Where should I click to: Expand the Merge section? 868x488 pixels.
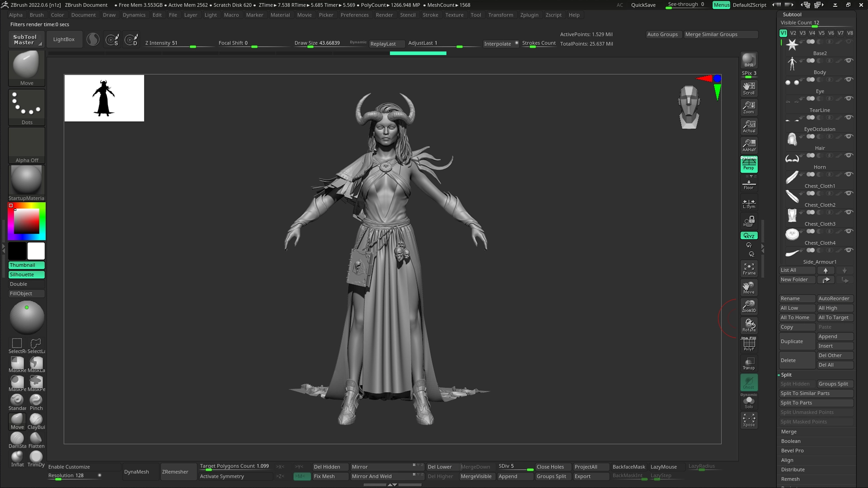click(x=789, y=432)
